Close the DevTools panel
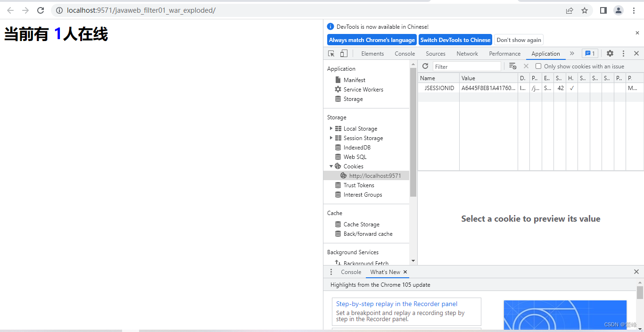The height and width of the screenshot is (332, 644). click(x=636, y=53)
